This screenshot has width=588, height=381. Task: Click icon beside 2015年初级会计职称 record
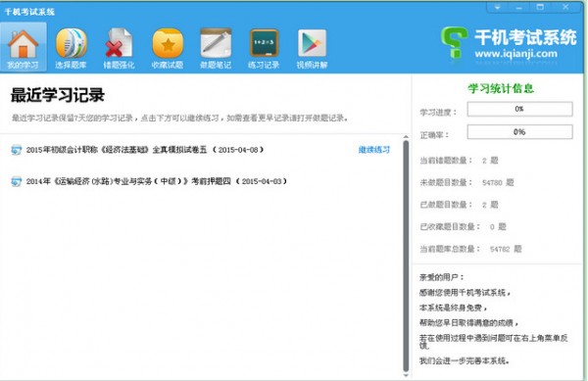click(16, 150)
